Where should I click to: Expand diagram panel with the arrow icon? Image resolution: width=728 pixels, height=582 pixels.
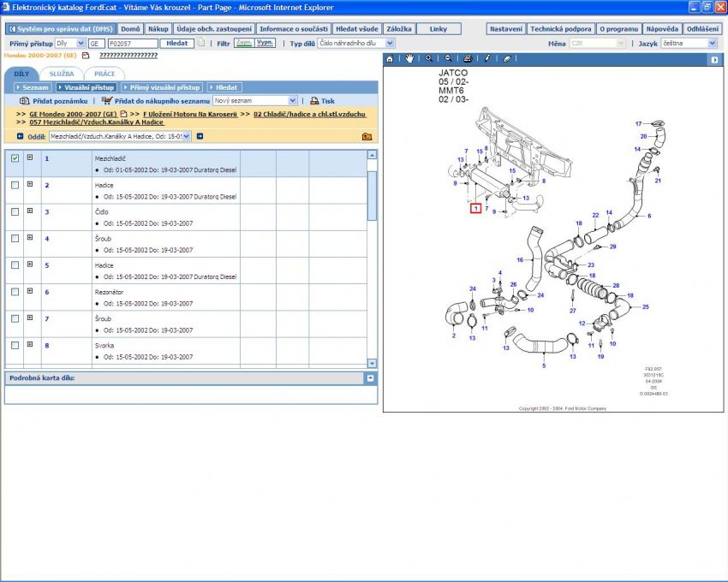[714, 59]
